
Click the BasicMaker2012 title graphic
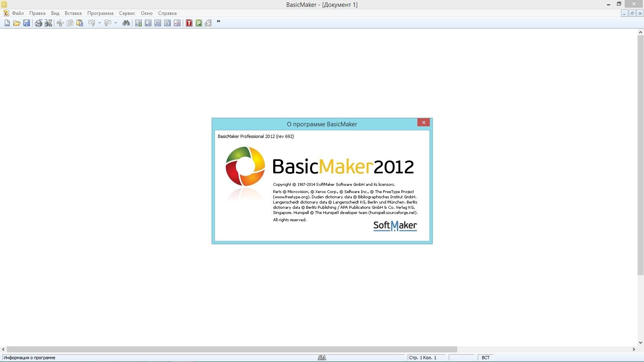(x=343, y=167)
